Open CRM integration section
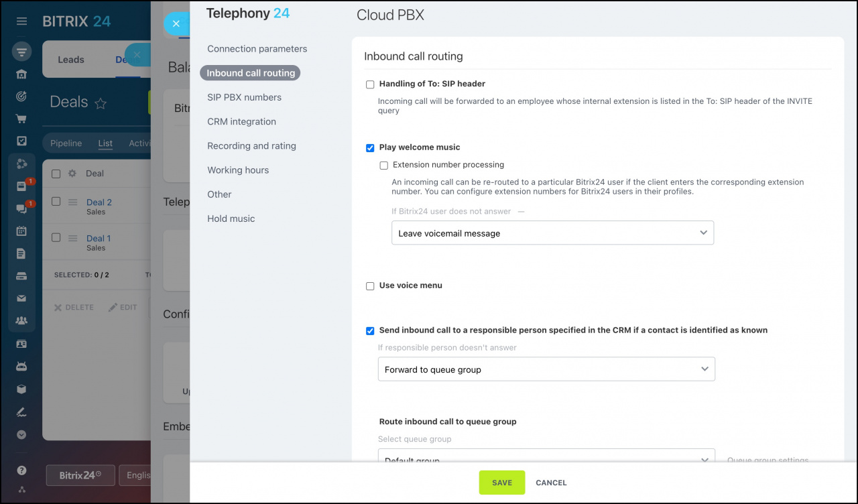The width and height of the screenshot is (858, 504). coord(242,121)
